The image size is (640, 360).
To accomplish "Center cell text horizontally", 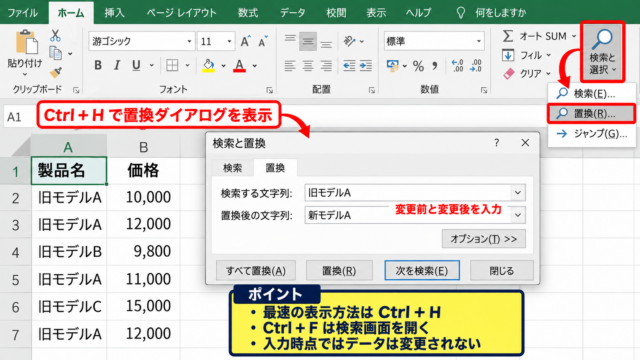I will pyautogui.click(x=308, y=65).
